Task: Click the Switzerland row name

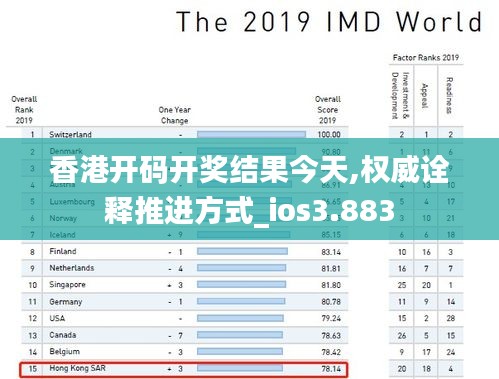Action: coord(70,134)
